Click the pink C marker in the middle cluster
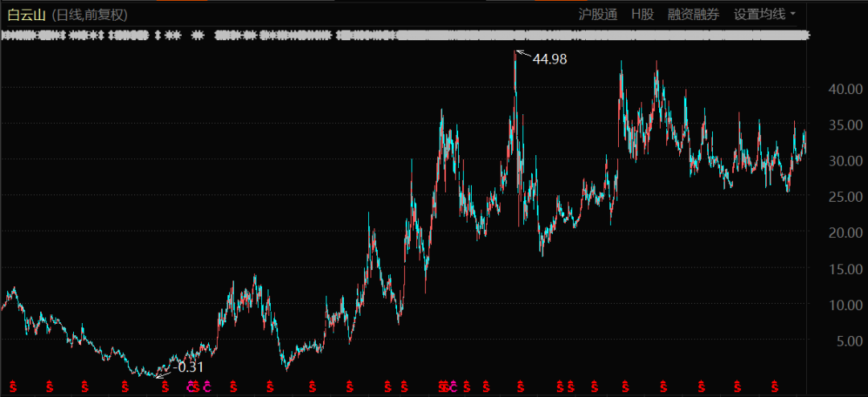 click(453, 387)
